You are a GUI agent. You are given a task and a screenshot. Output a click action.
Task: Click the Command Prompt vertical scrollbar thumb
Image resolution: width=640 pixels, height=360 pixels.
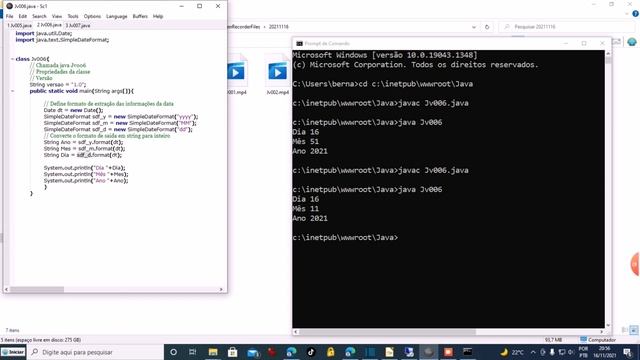coord(608,60)
